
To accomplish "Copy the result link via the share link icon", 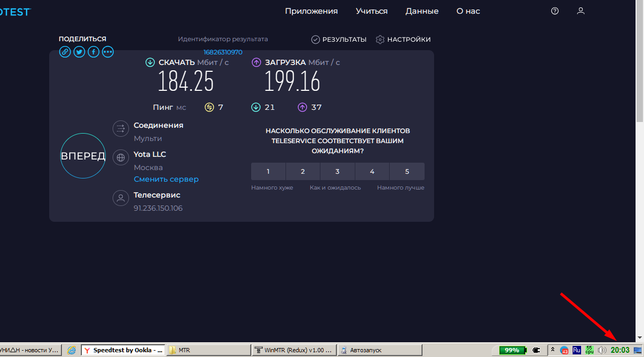I will click(65, 52).
